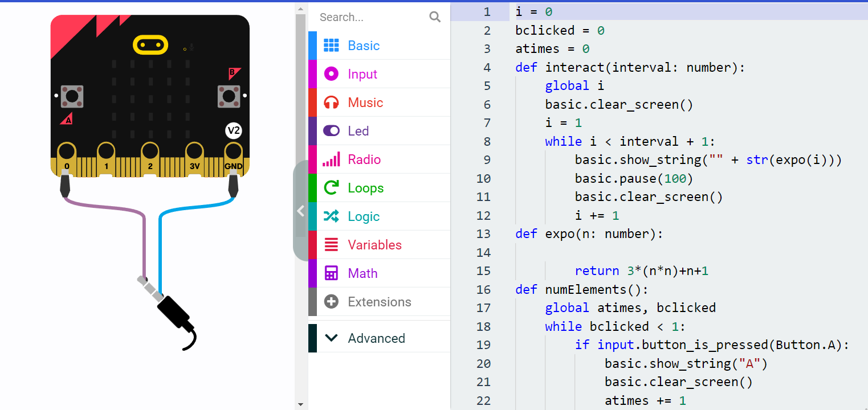Screen dimensions: 868x410
Task: Open the Variables category from the toolbox
Action: tap(374, 244)
